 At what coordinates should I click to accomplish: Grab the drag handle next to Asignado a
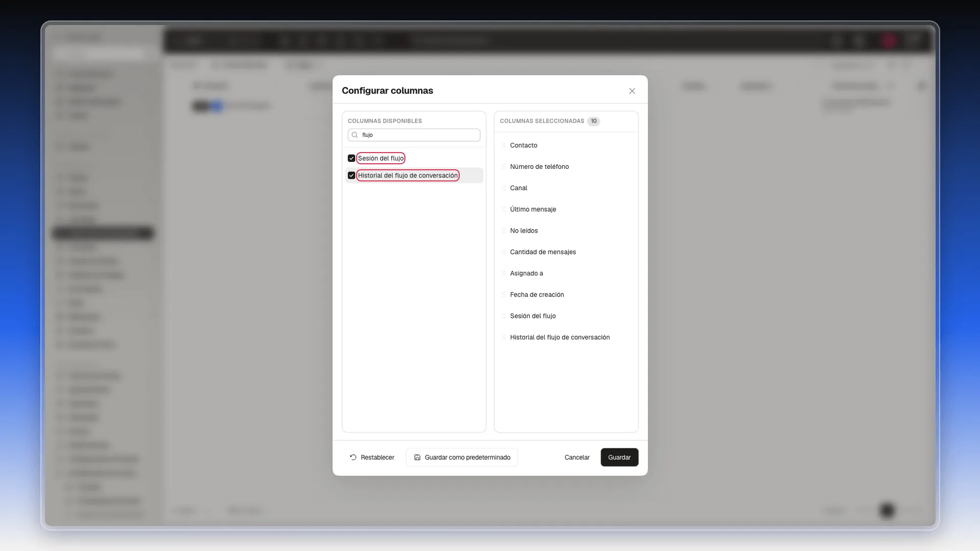[504, 273]
